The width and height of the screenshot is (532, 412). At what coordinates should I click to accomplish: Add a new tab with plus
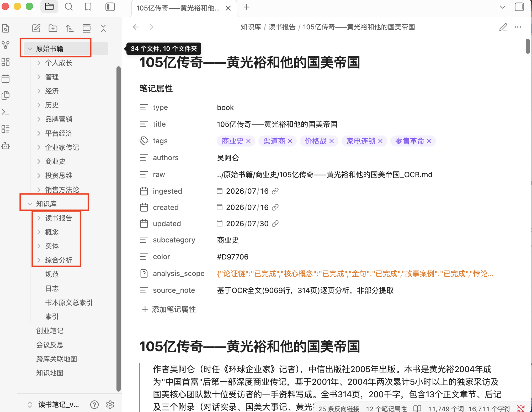pos(246,7)
